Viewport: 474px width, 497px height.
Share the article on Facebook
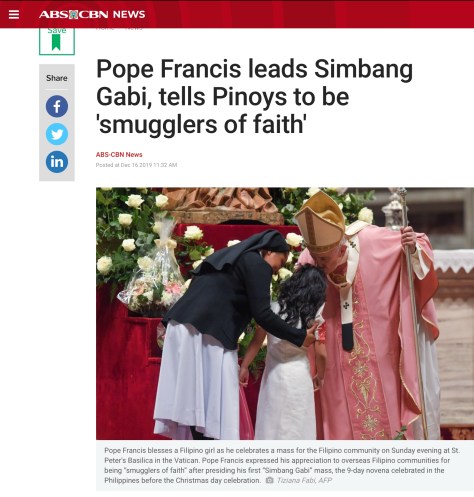57,106
